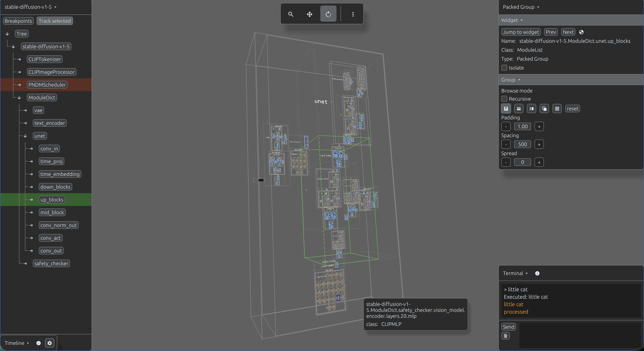Select the safety_checker tree item
The height and width of the screenshot is (351, 644).
[51, 264]
